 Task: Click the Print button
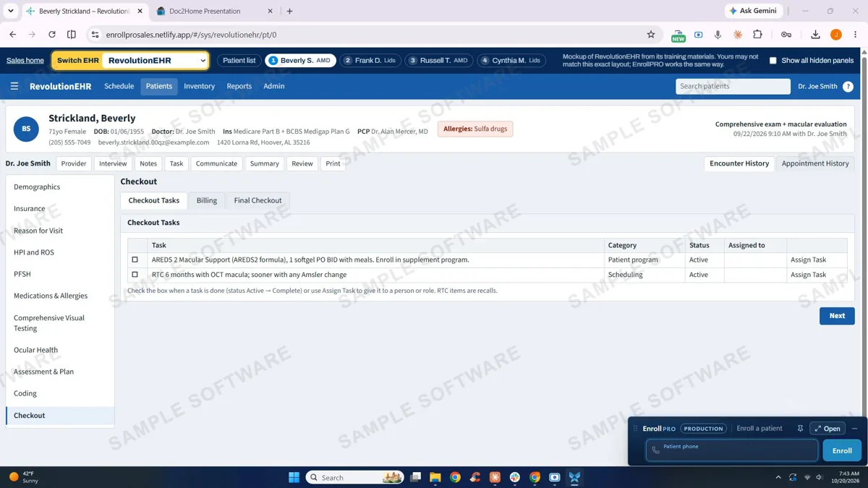333,163
